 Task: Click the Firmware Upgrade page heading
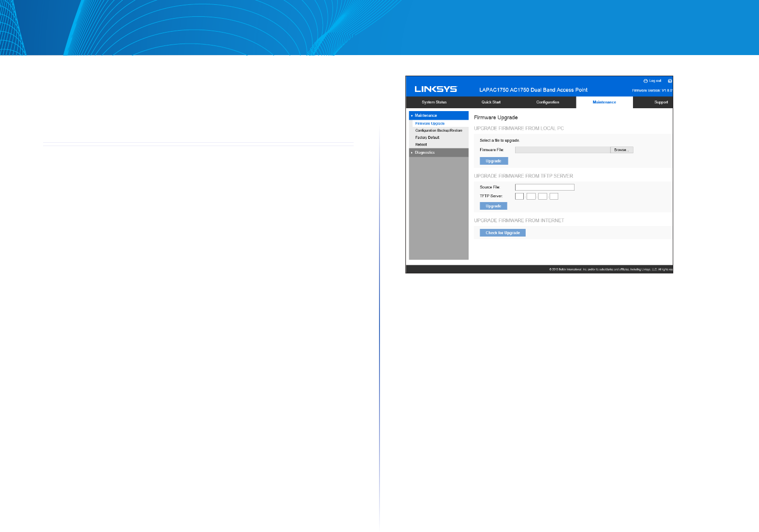pos(496,117)
